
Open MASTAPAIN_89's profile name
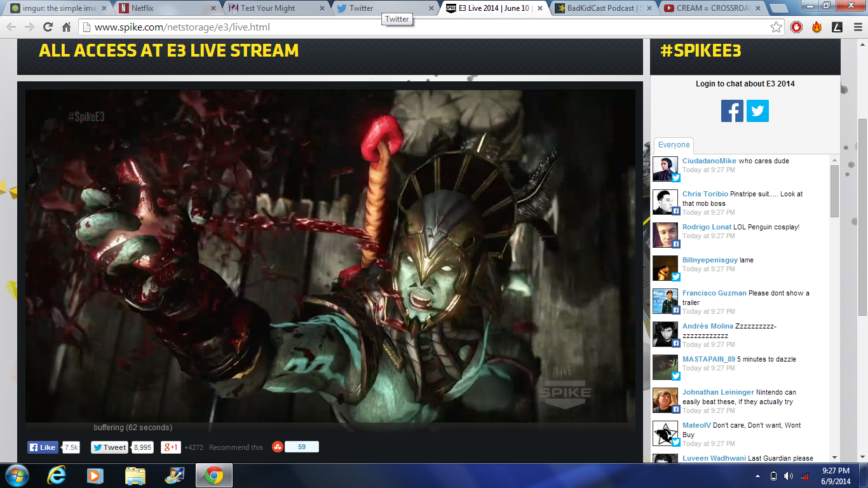click(x=709, y=359)
